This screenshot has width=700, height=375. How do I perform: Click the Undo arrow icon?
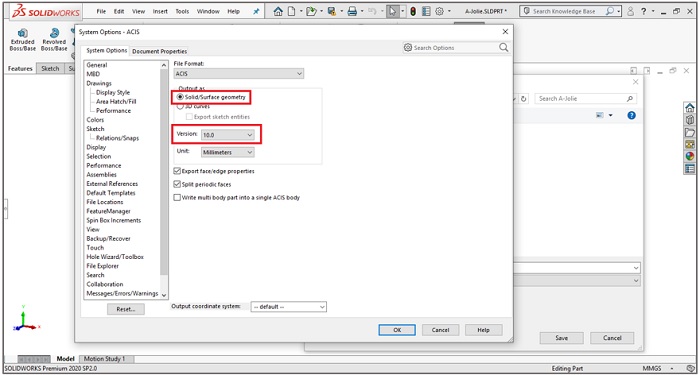coord(372,12)
